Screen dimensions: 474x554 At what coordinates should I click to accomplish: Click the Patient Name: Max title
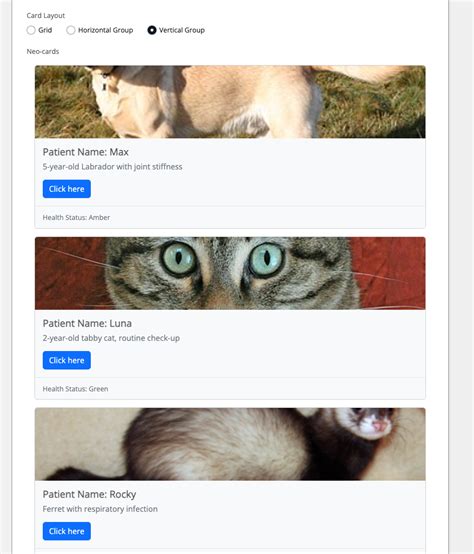(x=85, y=152)
